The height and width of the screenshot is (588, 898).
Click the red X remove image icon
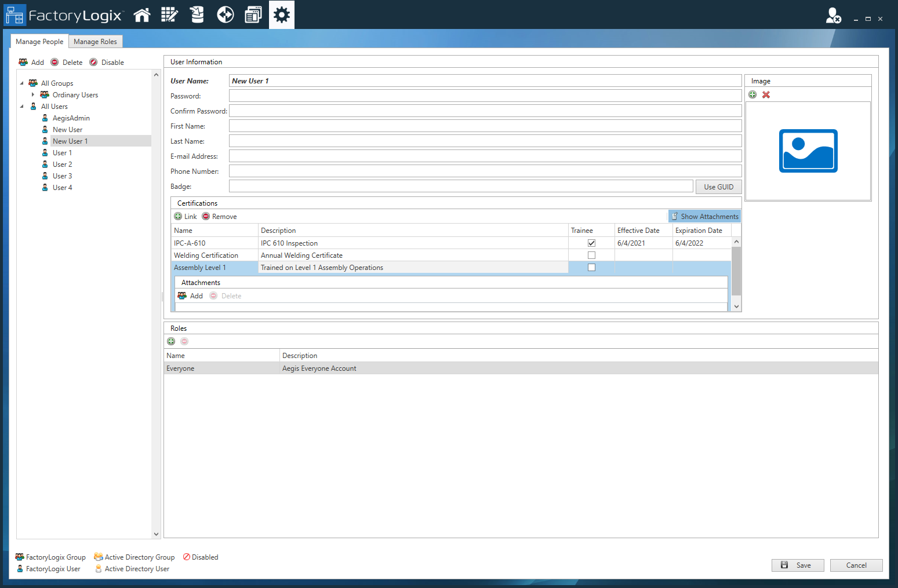point(766,94)
